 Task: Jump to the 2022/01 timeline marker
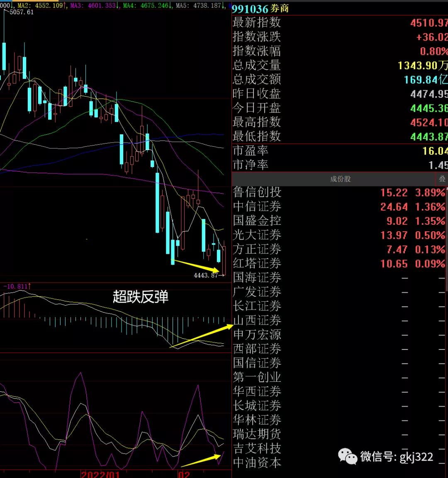tap(100, 474)
